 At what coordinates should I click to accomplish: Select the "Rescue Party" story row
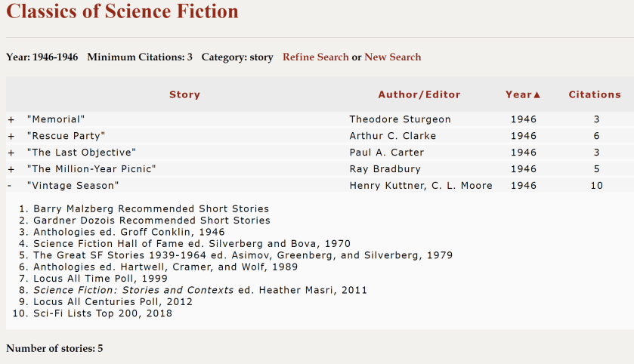click(66, 136)
